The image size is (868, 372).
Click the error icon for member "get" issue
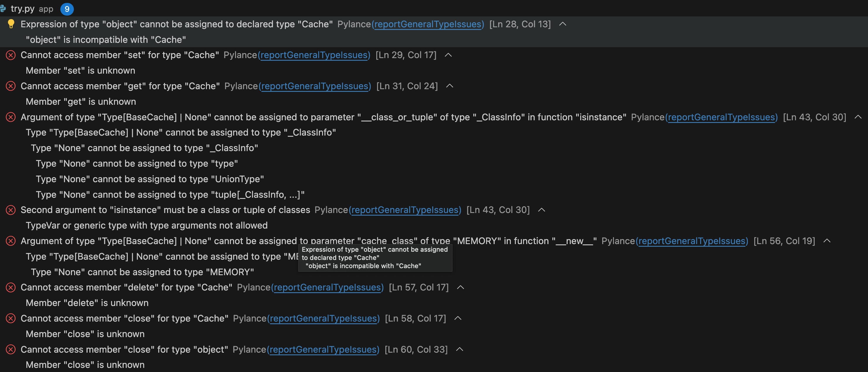pyautogui.click(x=11, y=86)
